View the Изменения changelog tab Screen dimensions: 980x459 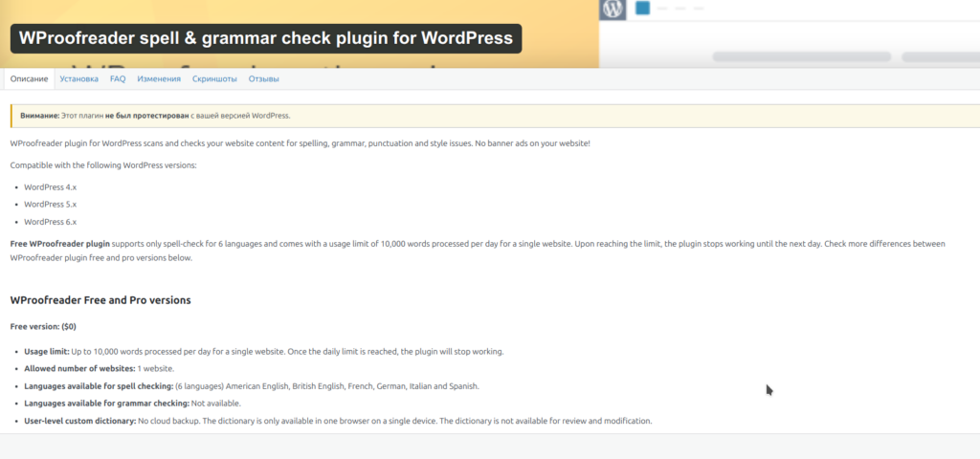coord(159,79)
